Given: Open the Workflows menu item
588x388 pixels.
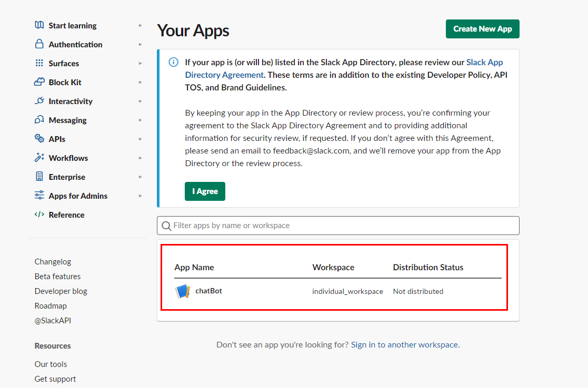Looking at the screenshot, I should point(68,158).
